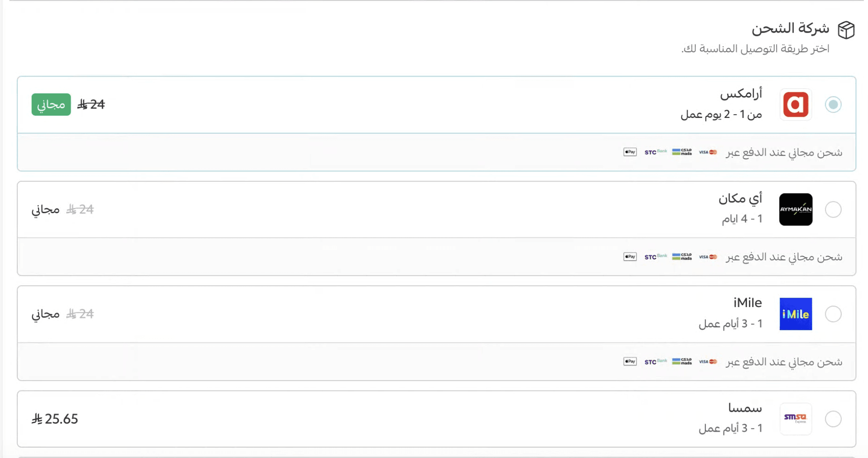Image resolution: width=868 pixels, height=458 pixels.
Task: Select the أرامكس shipping radio button
Action: (833, 105)
